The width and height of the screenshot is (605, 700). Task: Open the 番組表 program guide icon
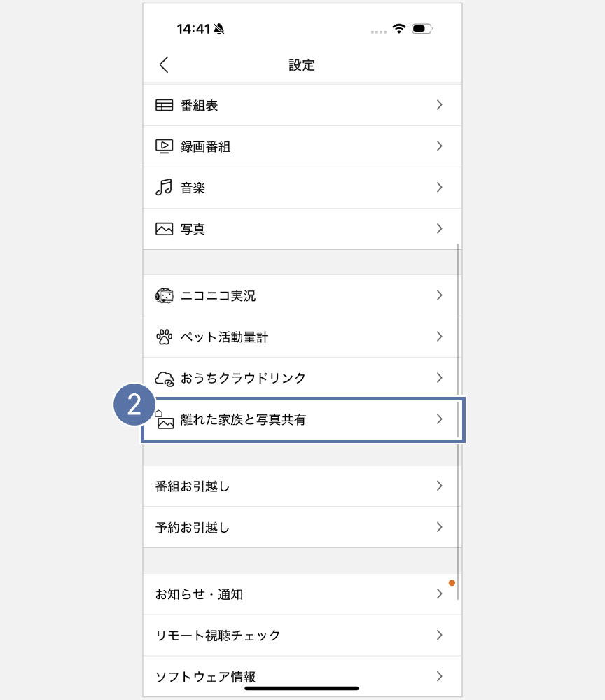pyautogui.click(x=163, y=104)
